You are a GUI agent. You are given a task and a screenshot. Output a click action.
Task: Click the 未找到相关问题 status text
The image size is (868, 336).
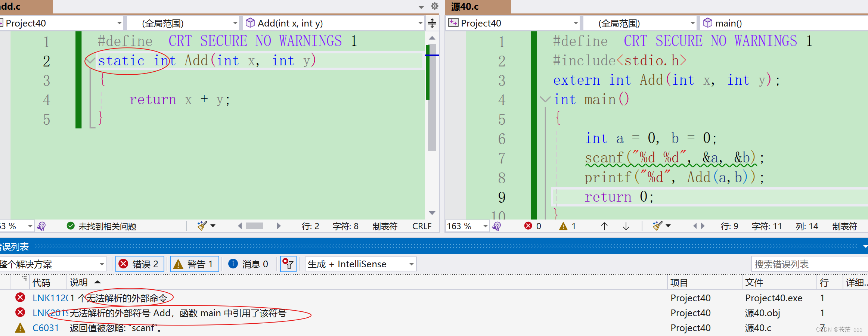[x=108, y=226]
